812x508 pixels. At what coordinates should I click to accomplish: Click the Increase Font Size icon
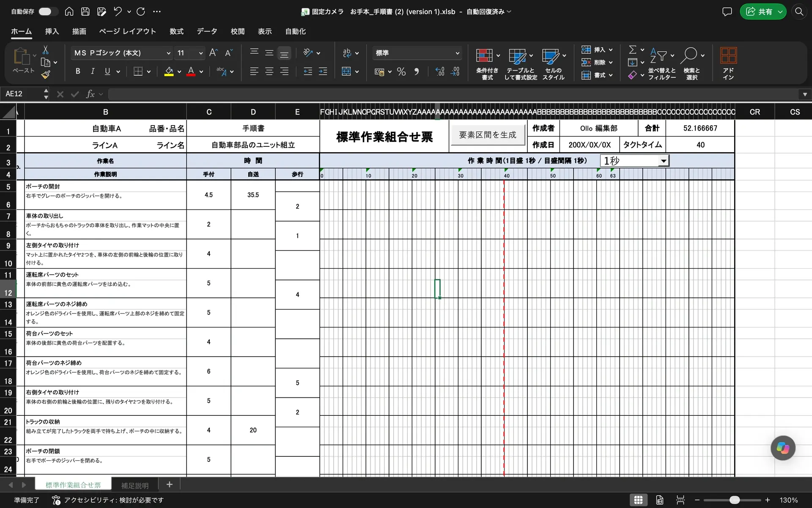[214, 52]
